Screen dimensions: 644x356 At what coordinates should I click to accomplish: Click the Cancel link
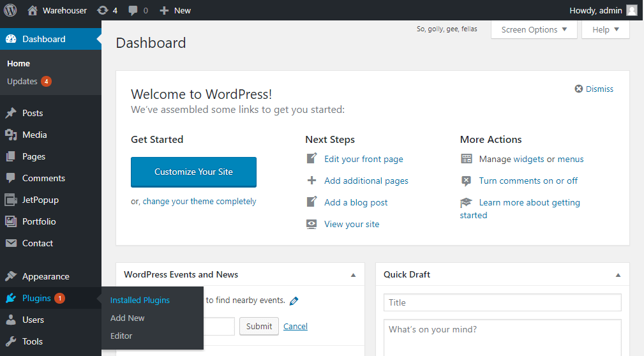(296, 327)
